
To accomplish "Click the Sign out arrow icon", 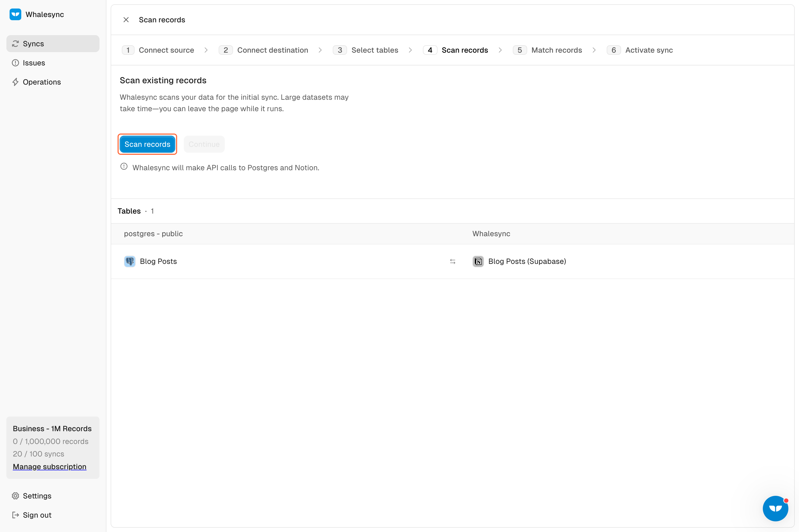I will (15, 515).
